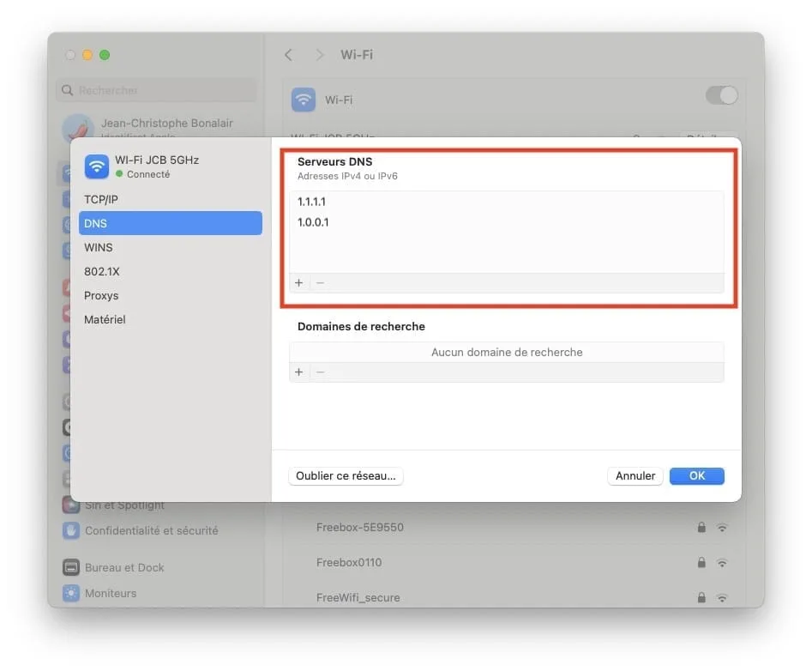Toggle Wi-Fi off using the switch
Screen dimensions: 812x671
click(721, 95)
